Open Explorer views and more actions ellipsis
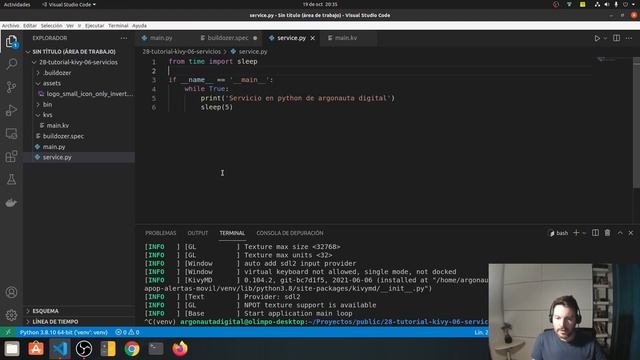This screenshot has height=360, width=640. pyautogui.click(x=124, y=38)
